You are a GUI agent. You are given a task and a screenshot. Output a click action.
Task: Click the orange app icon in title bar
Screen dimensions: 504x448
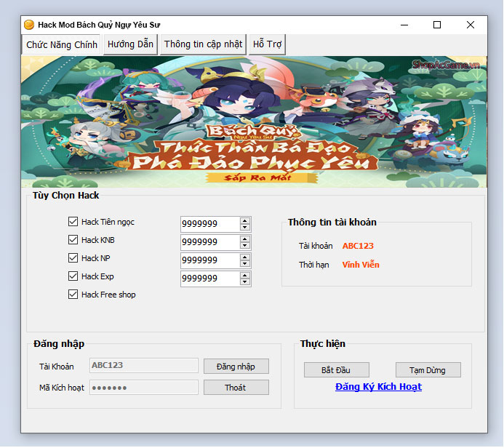29,25
